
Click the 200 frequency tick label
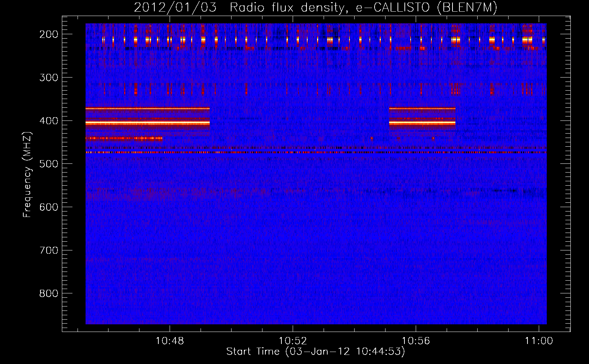[48, 34]
